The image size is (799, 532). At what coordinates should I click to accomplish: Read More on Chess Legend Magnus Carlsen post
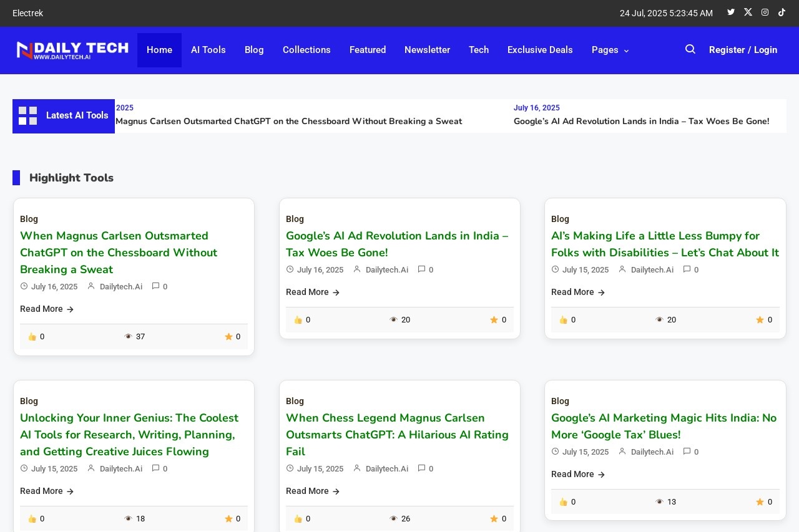point(313,491)
